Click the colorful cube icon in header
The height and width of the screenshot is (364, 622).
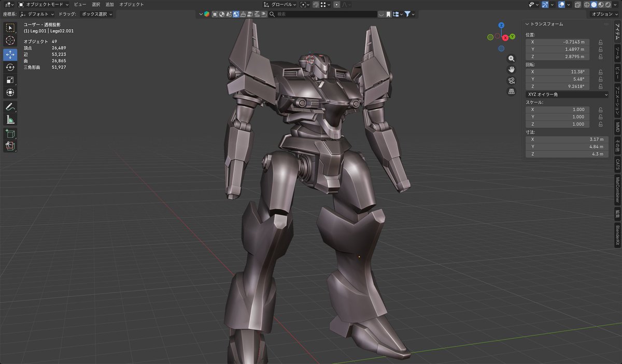click(x=206, y=14)
